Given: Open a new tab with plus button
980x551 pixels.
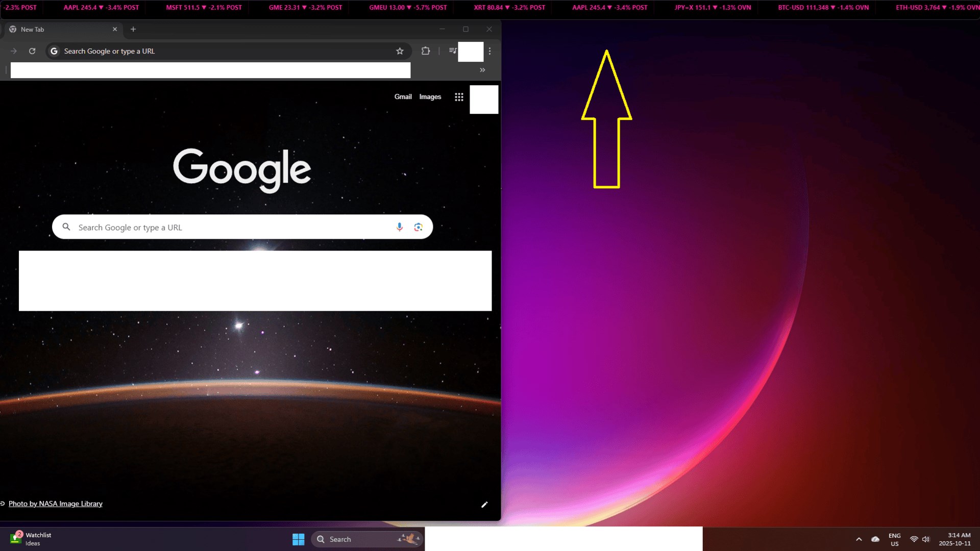Looking at the screenshot, I should pos(133,30).
